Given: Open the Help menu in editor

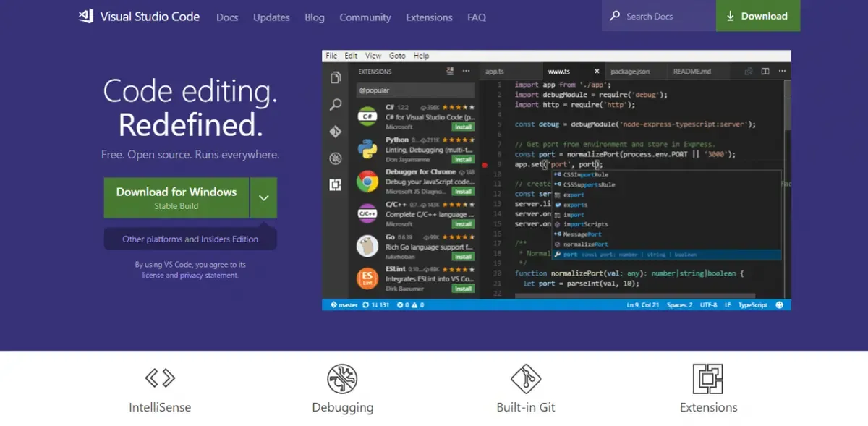Looking at the screenshot, I should click(421, 56).
